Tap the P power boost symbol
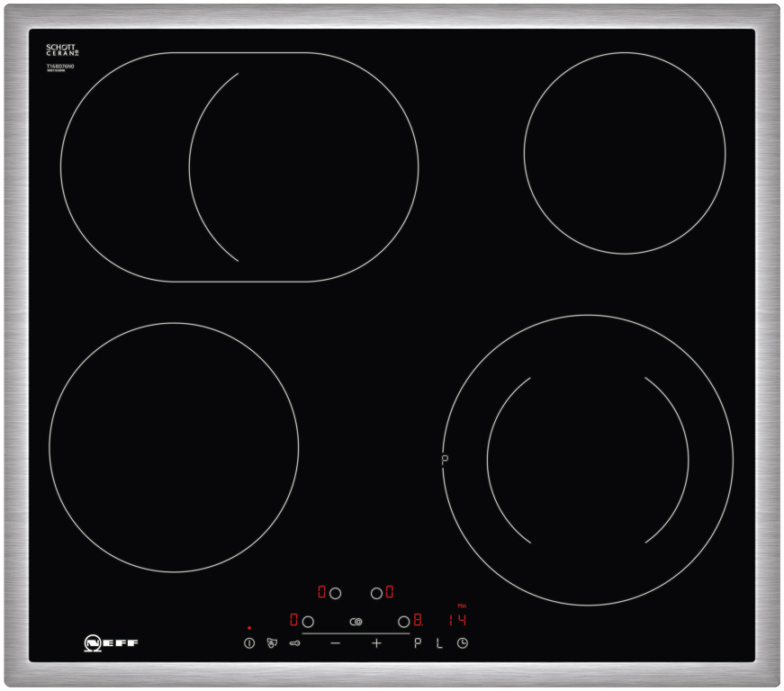This screenshot has width=784, height=691. [x=418, y=643]
